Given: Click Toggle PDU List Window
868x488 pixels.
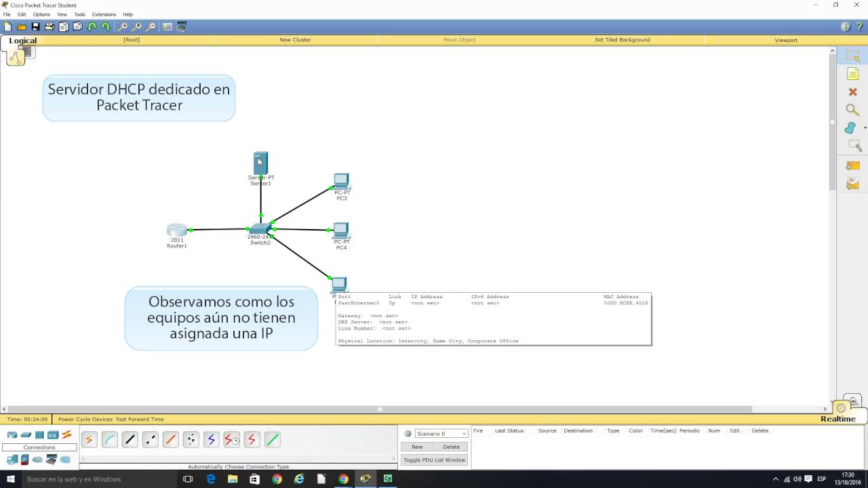Looking at the screenshot, I should (434, 460).
